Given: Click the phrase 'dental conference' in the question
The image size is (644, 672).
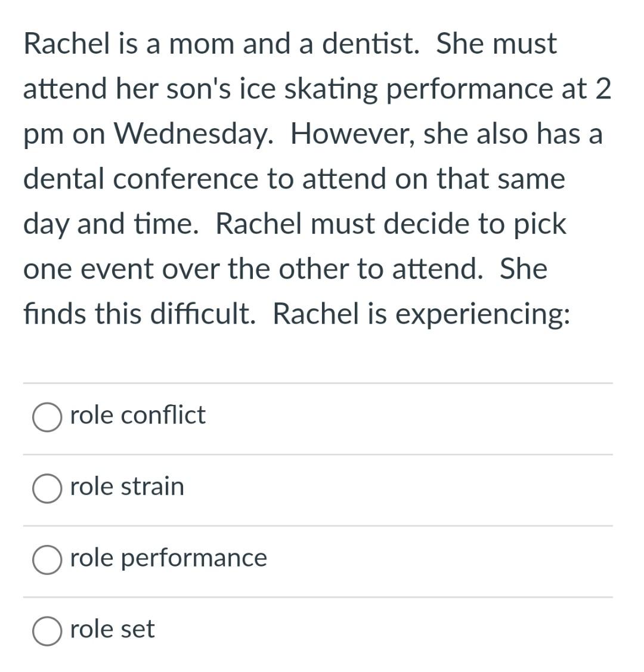Looking at the screenshot, I should (141, 178).
